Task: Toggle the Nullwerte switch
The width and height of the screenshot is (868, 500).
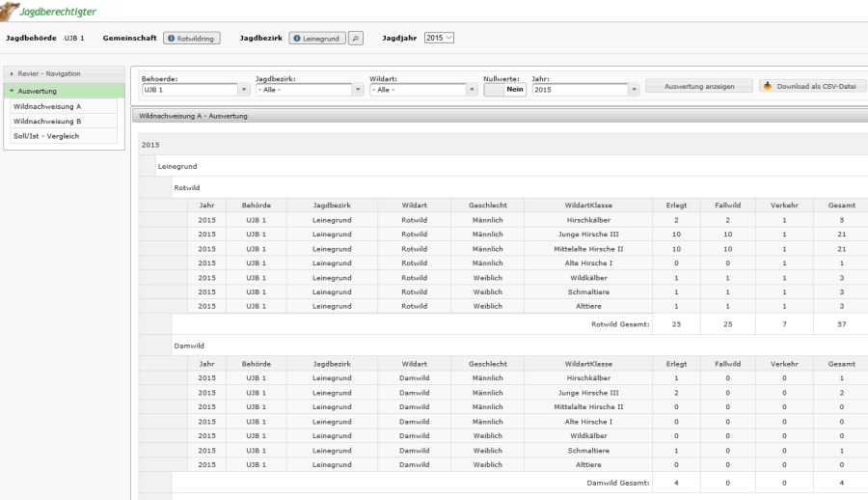Action: (x=504, y=90)
